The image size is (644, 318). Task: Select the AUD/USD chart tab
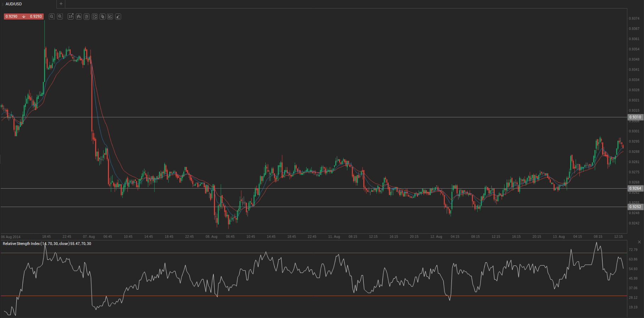(x=14, y=4)
